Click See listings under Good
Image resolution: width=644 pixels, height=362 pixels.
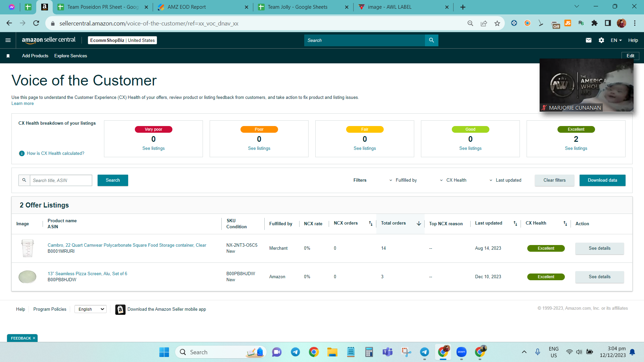pos(470,148)
